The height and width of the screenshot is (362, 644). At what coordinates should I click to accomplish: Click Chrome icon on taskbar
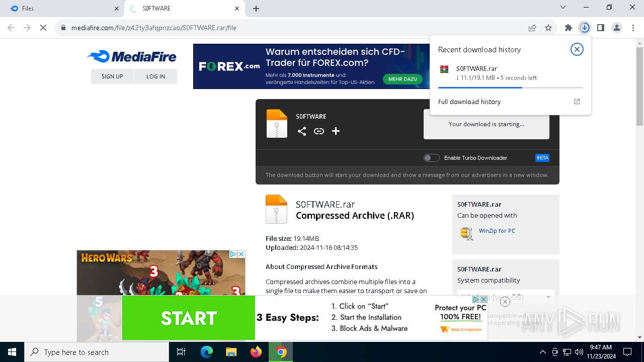pyautogui.click(x=281, y=352)
